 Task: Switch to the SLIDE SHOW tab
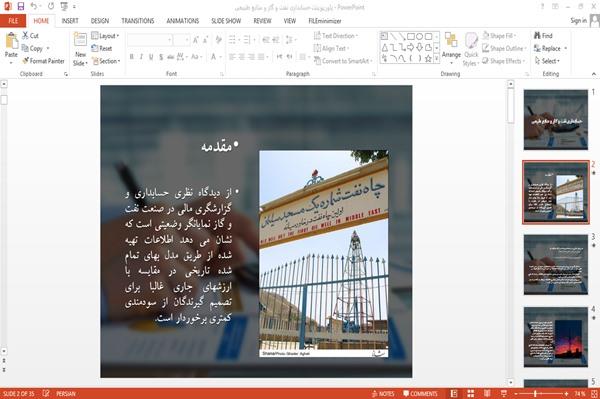[226, 21]
